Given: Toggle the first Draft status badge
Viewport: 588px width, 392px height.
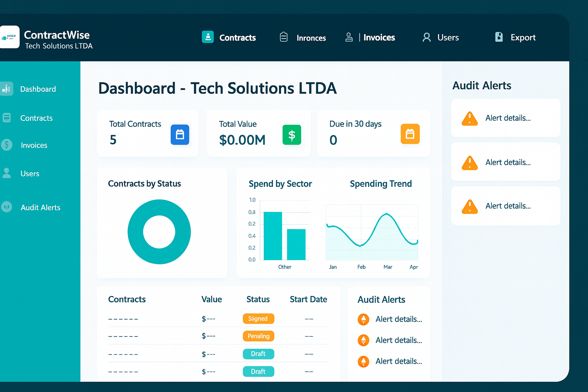Looking at the screenshot, I should pos(258,354).
